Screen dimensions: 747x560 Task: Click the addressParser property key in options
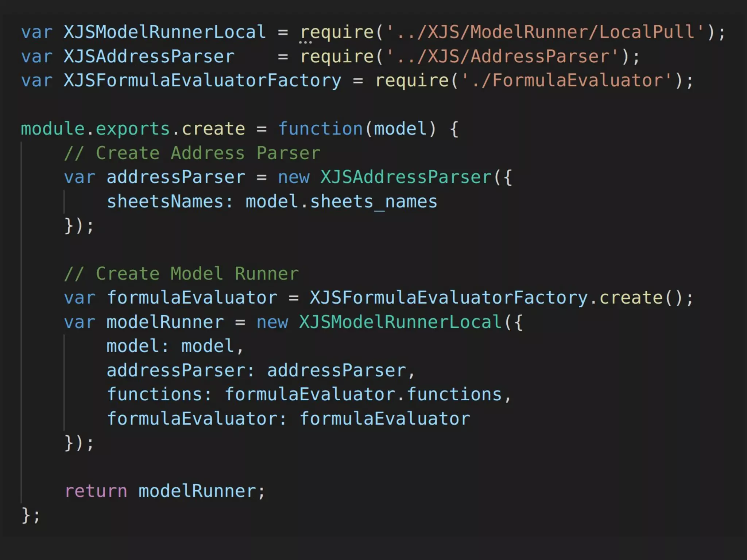176,370
